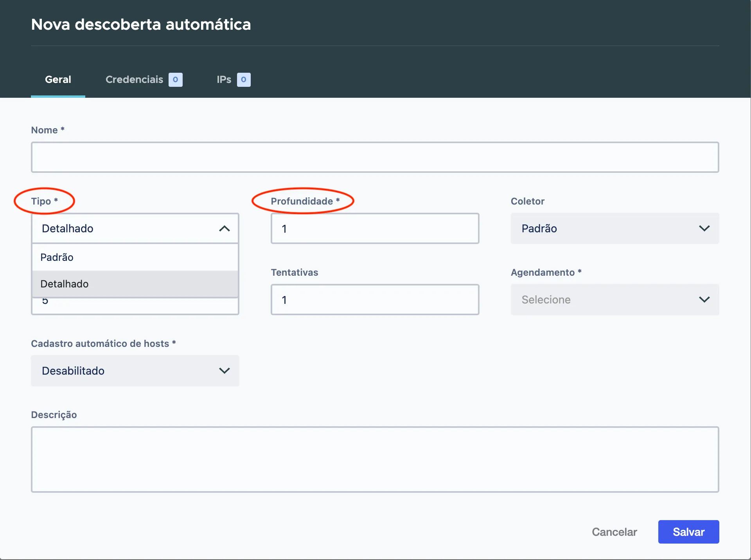Click the Tentativas input field
This screenshot has height=560, width=751.
(x=375, y=300)
